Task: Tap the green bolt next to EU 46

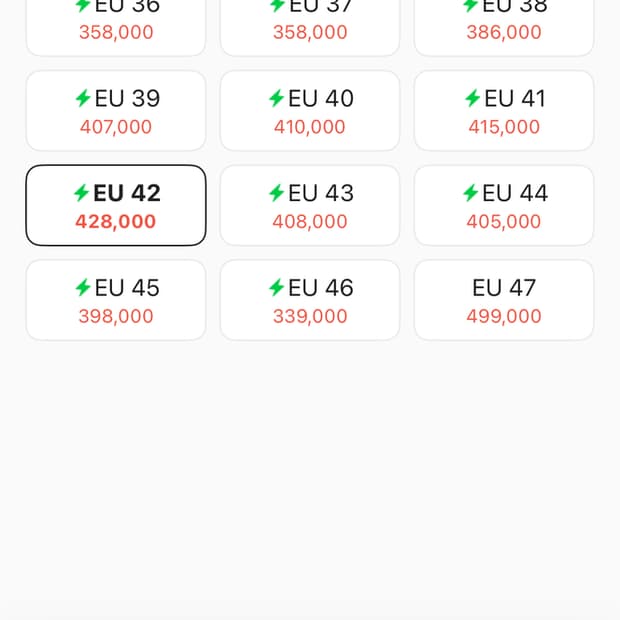Action: [276, 288]
